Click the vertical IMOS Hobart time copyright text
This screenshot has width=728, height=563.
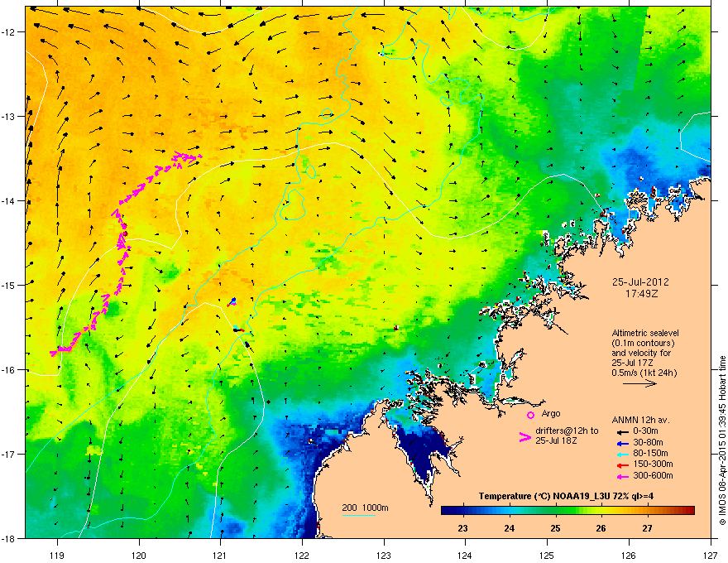point(722,440)
